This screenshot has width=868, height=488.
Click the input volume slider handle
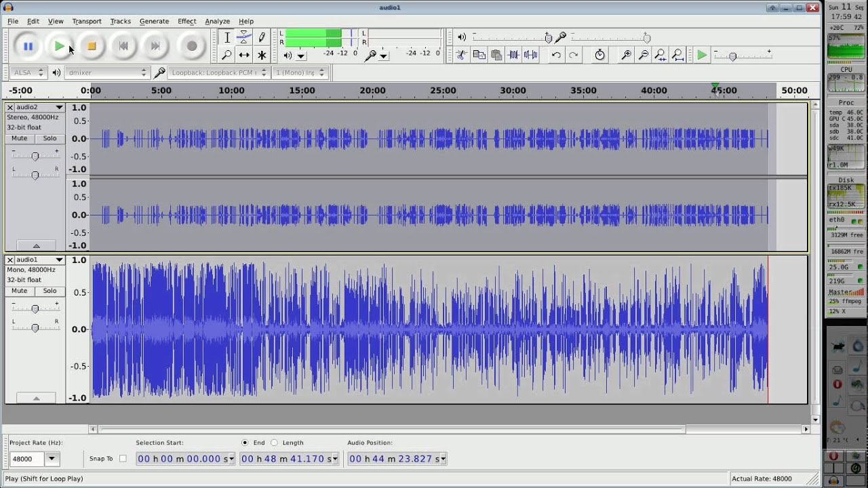coord(647,38)
